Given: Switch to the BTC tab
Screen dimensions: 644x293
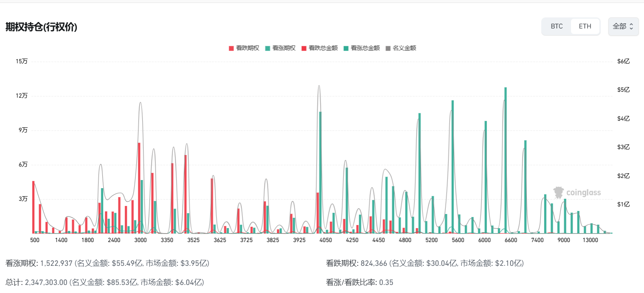Looking at the screenshot, I should click(x=556, y=26).
